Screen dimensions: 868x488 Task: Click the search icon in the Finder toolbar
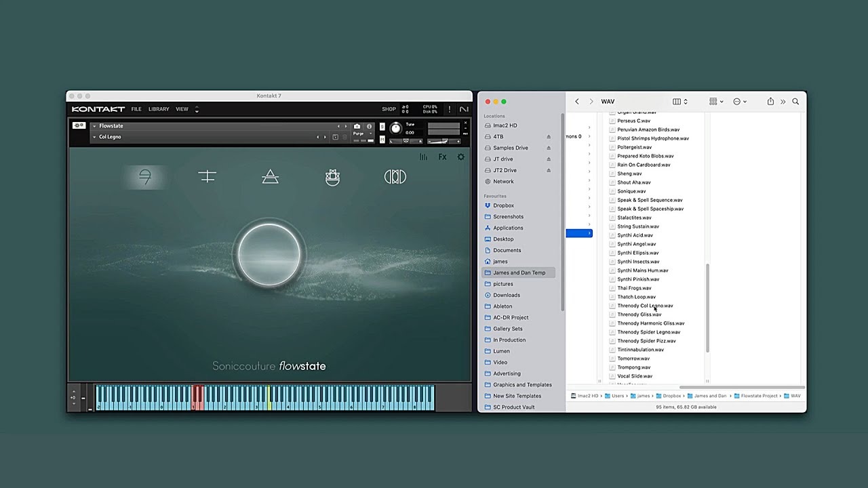[795, 101]
